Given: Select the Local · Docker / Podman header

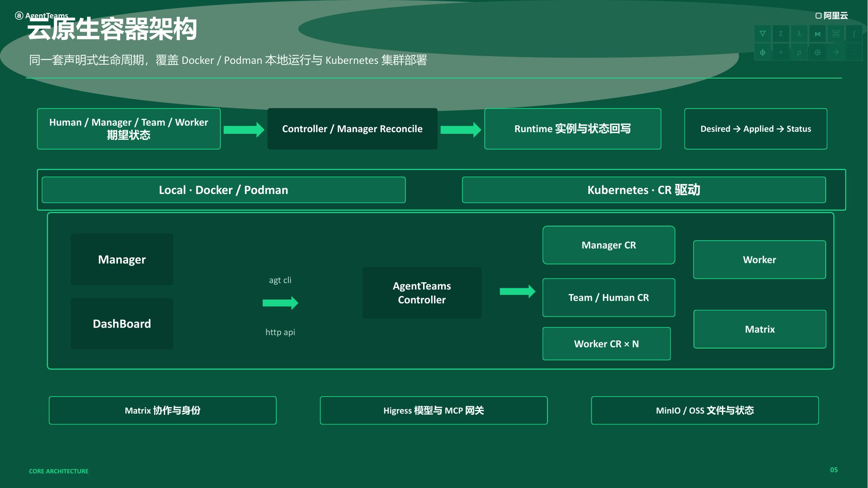Looking at the screenshot, I should pos(224,190).
